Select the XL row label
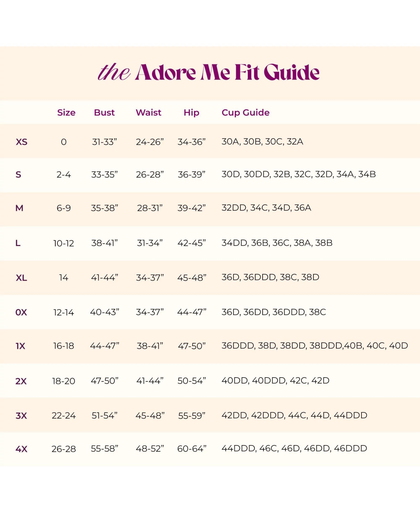The image size is (420, 513). pos(21,277)
